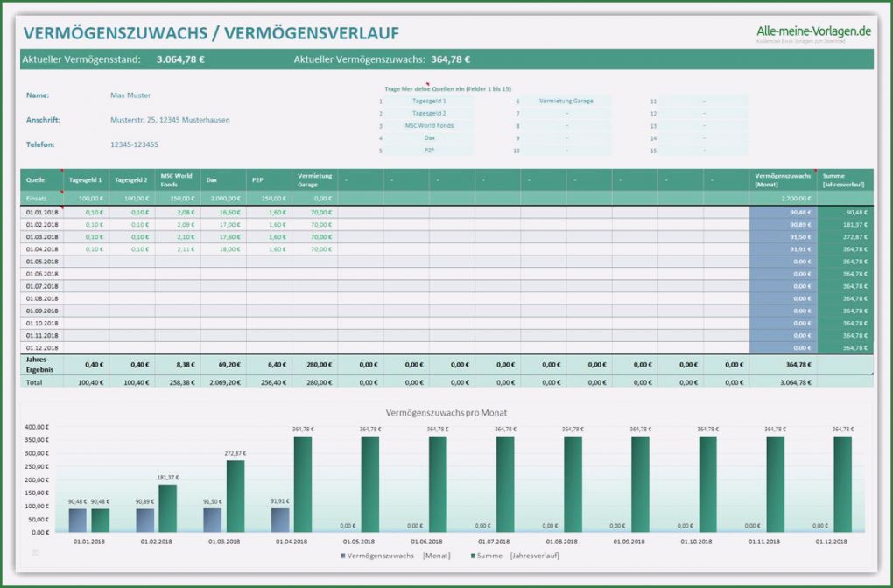Viewport: 893px width, 588px height.
Task: Click the Einsatz cell for P2P (250,00 €)
Action: [268, 199]
